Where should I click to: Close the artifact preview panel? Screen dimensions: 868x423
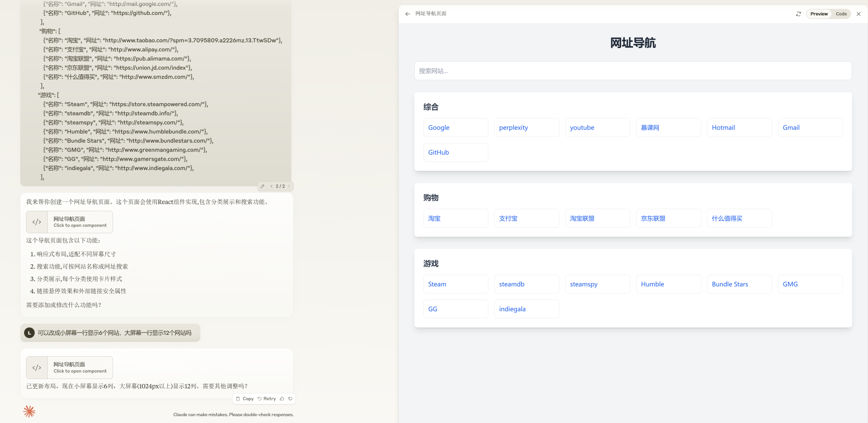tap(859, 14)
